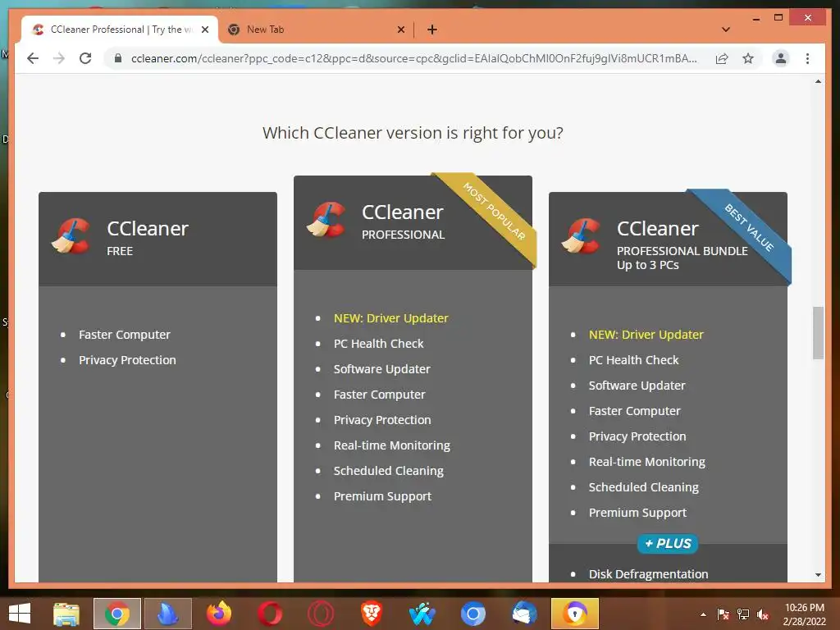Click Premium Support in Professional column

382,496
